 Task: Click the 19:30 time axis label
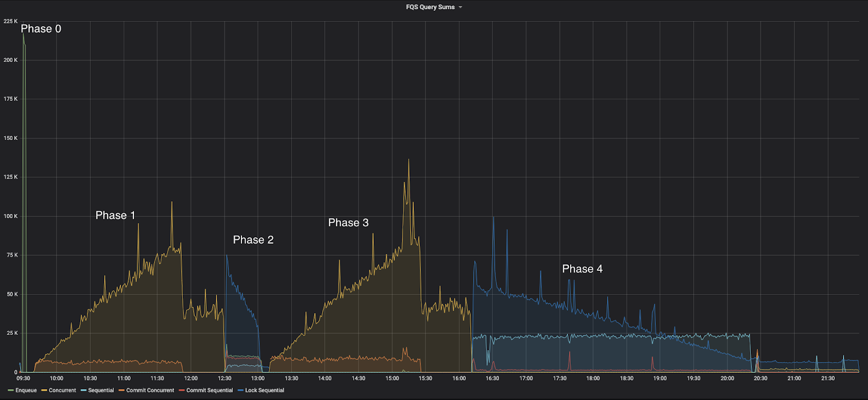[693, 378]
